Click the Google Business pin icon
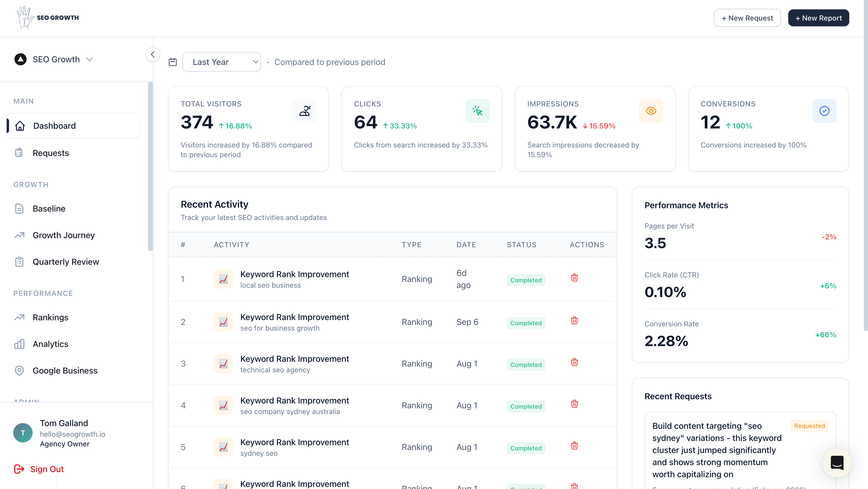 [19, 371]
